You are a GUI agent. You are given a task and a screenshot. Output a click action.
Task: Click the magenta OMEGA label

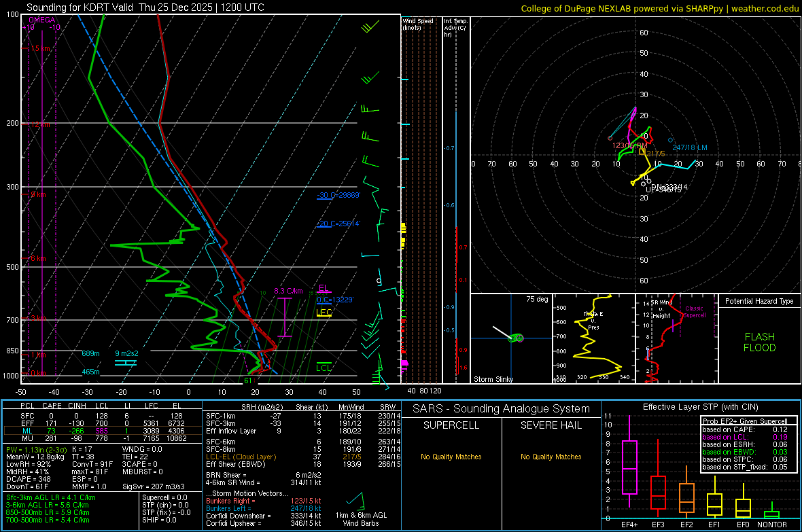(x=42, y=20)
